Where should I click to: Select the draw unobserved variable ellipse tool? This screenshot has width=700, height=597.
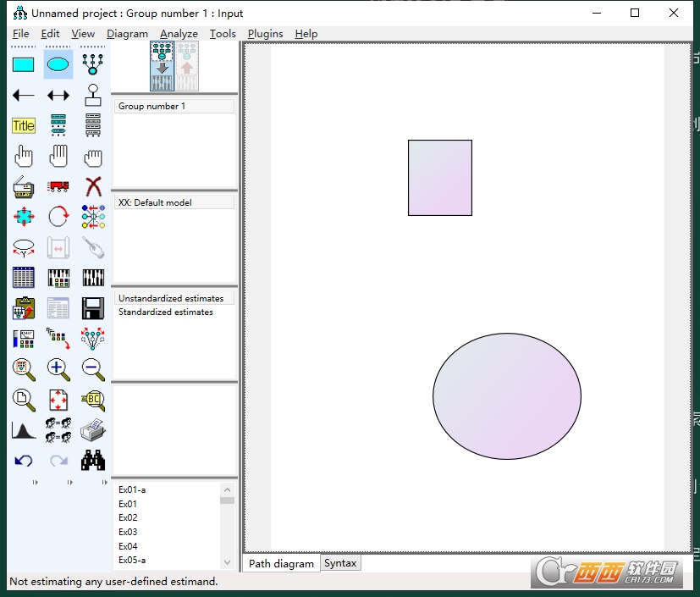click(58, 64)
